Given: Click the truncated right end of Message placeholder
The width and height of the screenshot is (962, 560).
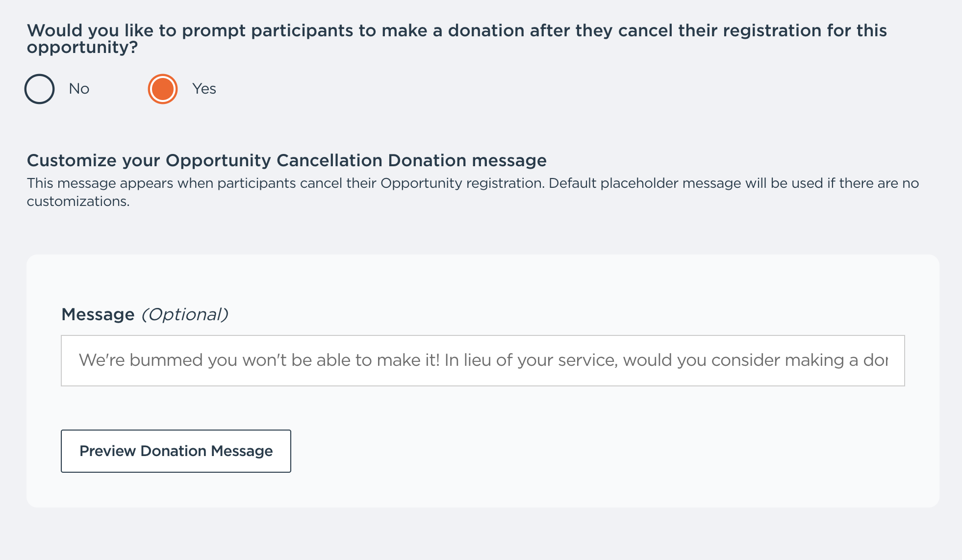Looking at the screenshot, I should pyautogui.click(x=875, y=360).
